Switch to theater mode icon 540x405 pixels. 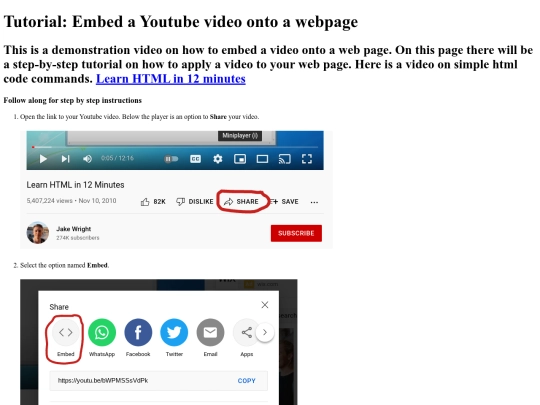(x=262, y=159)
